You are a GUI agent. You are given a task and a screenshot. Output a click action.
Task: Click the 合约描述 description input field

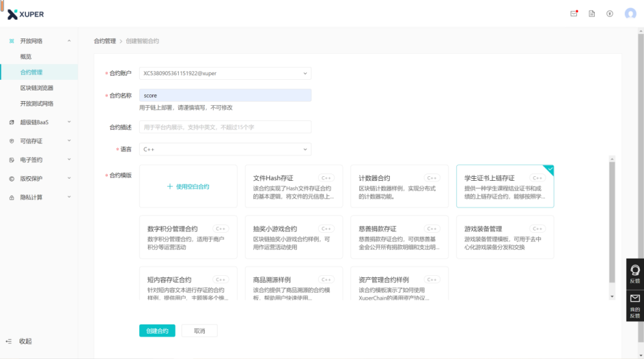225,127
